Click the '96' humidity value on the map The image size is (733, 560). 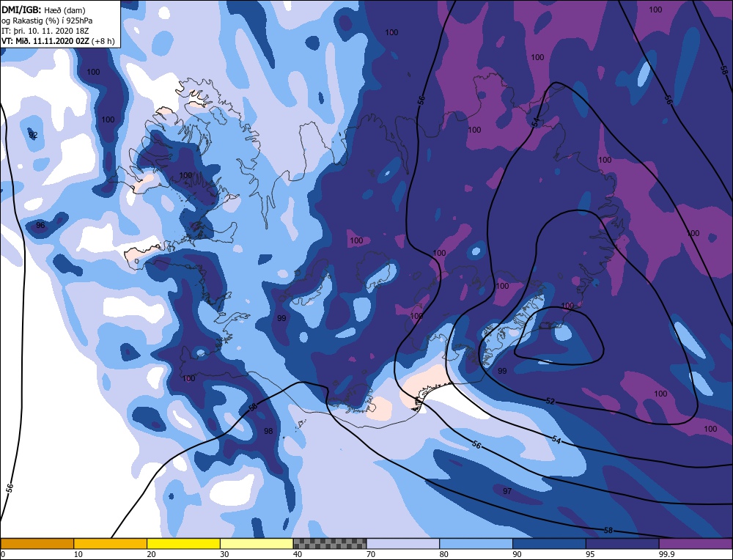click(x=40, y=225)
